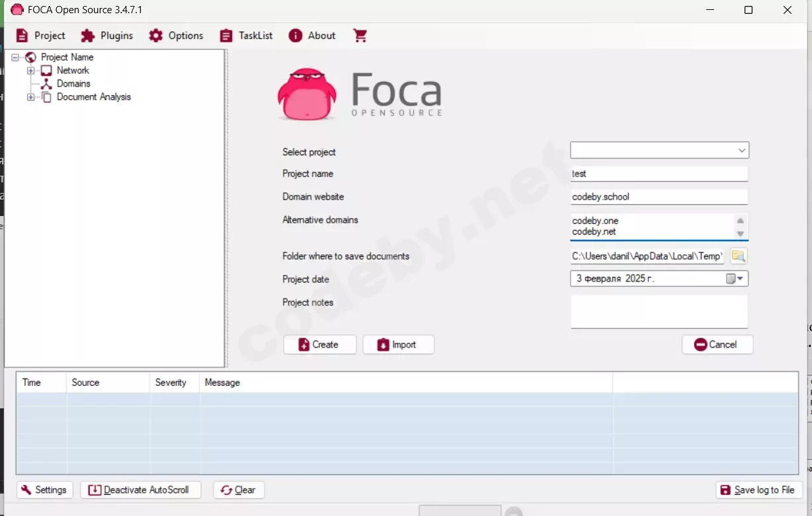Click the Import button
The height and width of the screenshot is (516, 812).
398,345
